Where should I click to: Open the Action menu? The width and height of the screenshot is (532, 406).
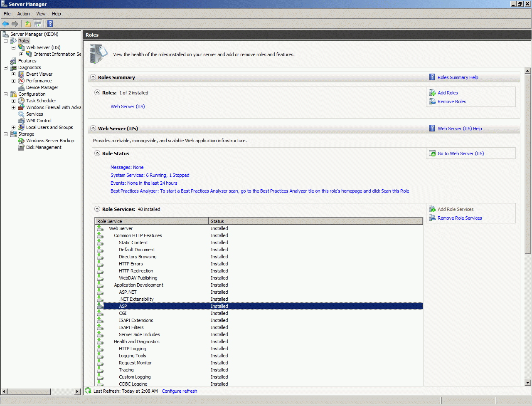coord(23,14)
